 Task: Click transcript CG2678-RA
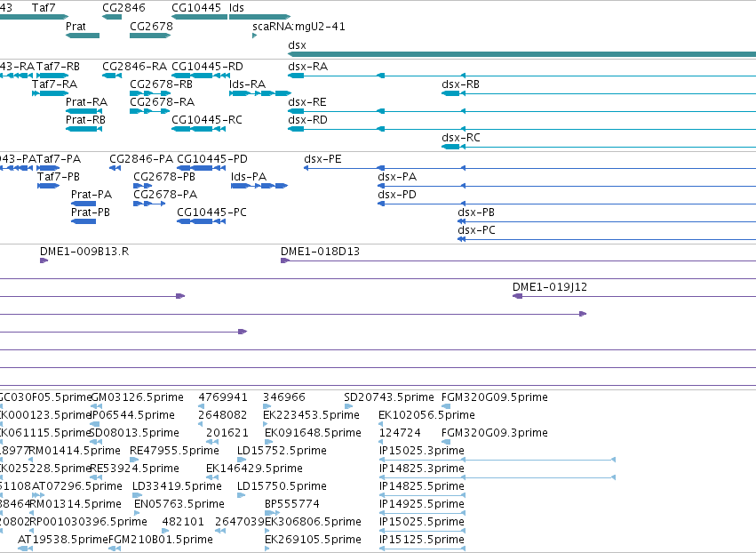162,102
